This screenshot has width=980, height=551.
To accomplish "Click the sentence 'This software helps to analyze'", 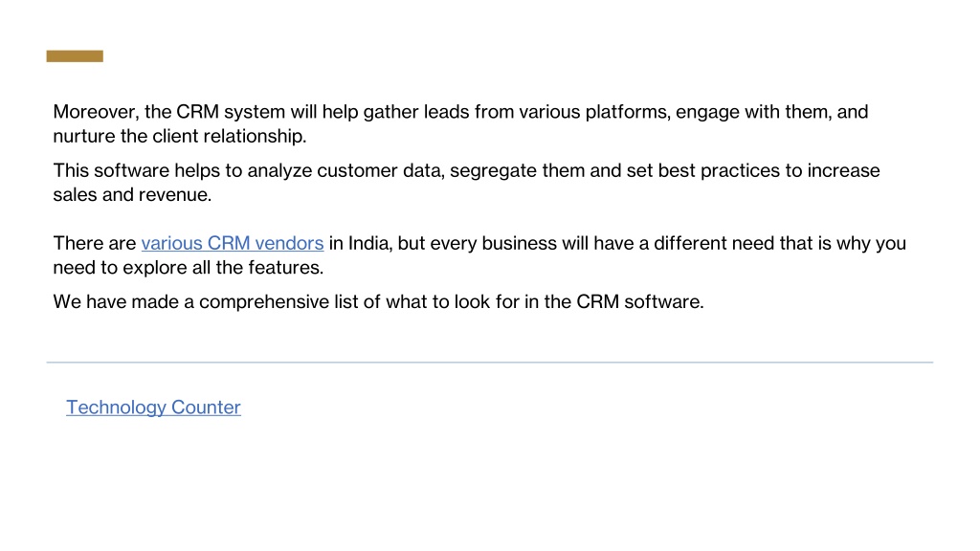I will pyautogui.click(x=466, y=183).
